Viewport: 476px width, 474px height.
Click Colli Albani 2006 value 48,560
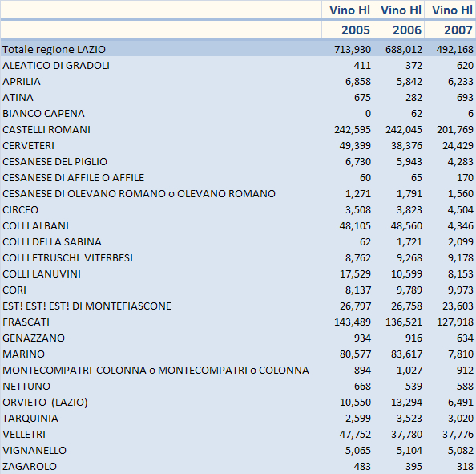pyautogui.click(x=406, y=226)
